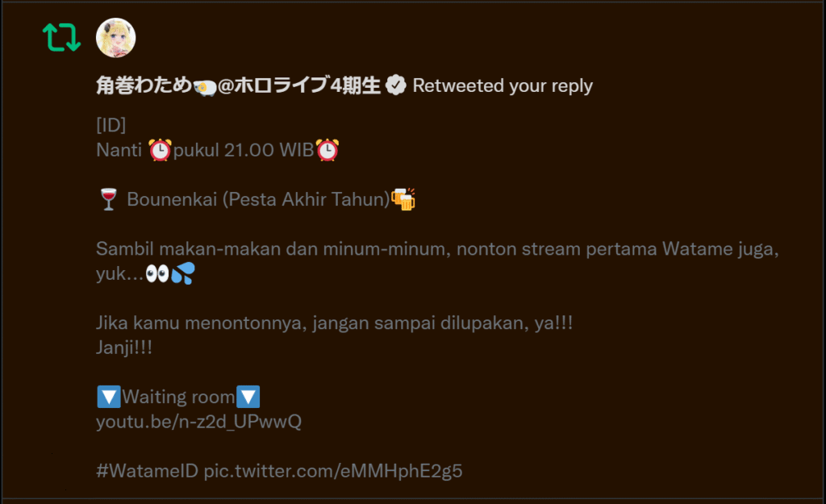
Task: Click alarm clock emoji before "pukul"
Action: coord(160,150)
